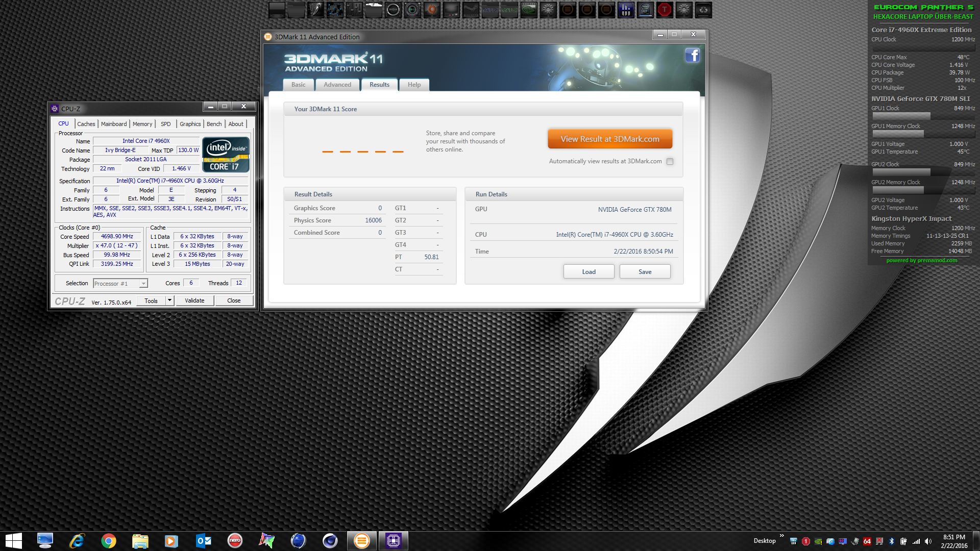Image resolution: width=980 pixels, height=551 pixels.
Task: Open the first GPU-Z icon in dock
Action: pos(490,10)
